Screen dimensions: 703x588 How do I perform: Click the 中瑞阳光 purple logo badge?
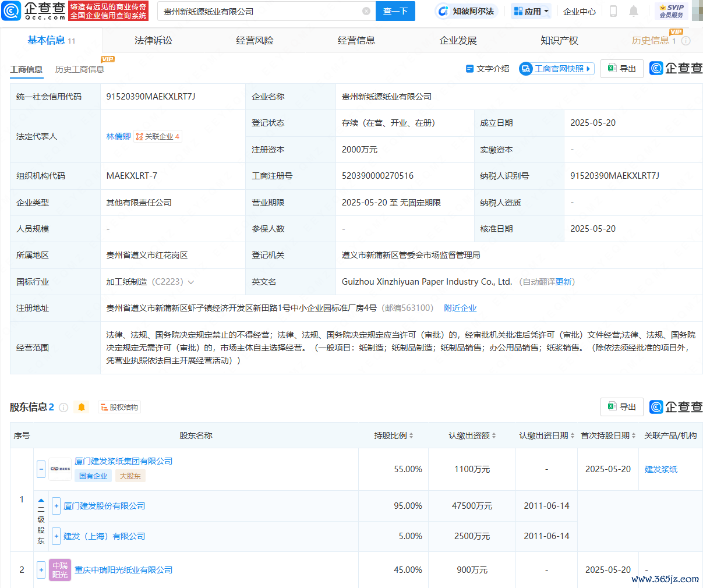point(60,570)
